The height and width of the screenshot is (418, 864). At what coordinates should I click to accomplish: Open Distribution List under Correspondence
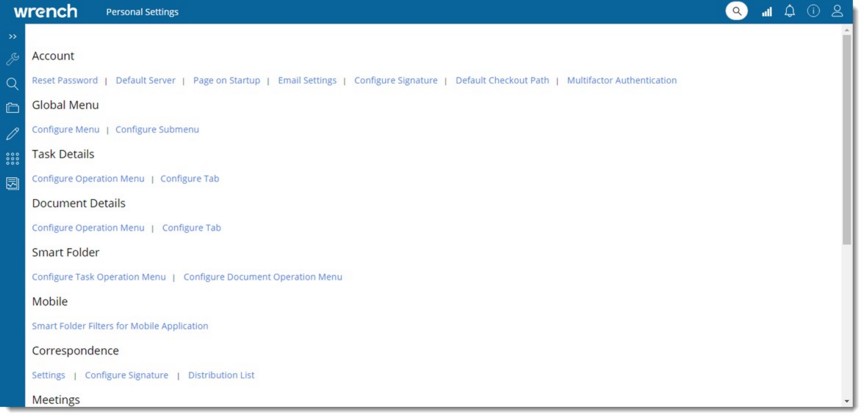221,375
